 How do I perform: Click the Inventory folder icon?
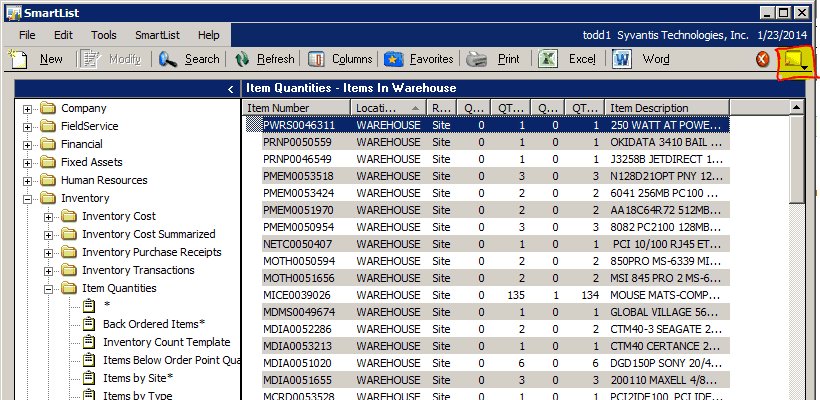(48, 198)
